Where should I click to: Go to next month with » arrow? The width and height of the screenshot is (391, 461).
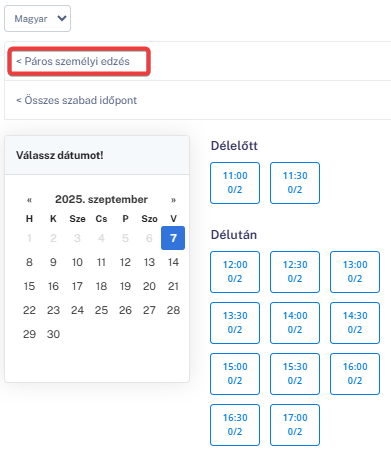pyautogui.click(x=173, y=200)
